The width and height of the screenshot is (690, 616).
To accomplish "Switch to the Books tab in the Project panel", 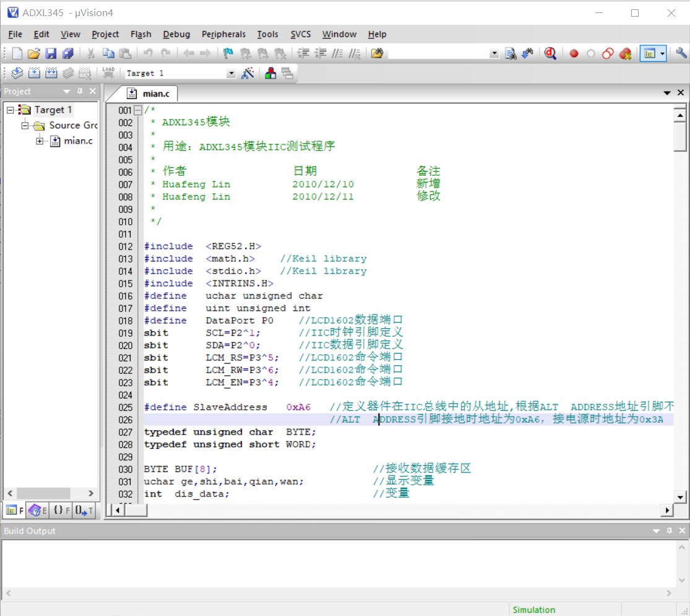I will tap(37, 510).
